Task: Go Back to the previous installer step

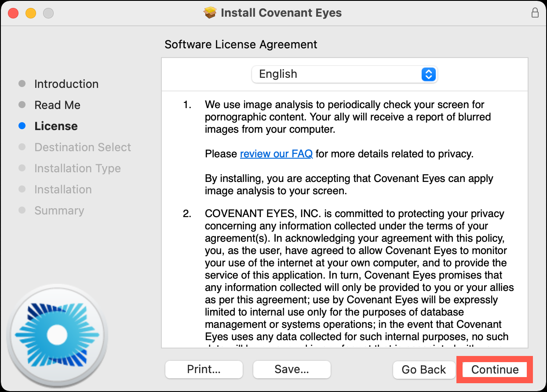Action: pos(423,370)
